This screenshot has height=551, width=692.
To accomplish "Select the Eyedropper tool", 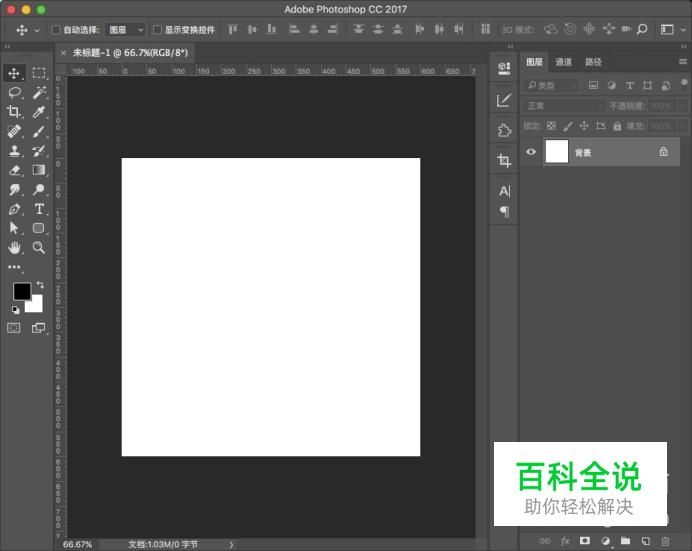I will [39, 112].
